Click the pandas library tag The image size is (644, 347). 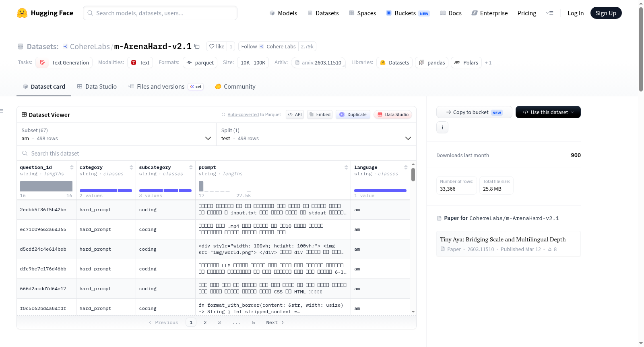coord(432,62)
